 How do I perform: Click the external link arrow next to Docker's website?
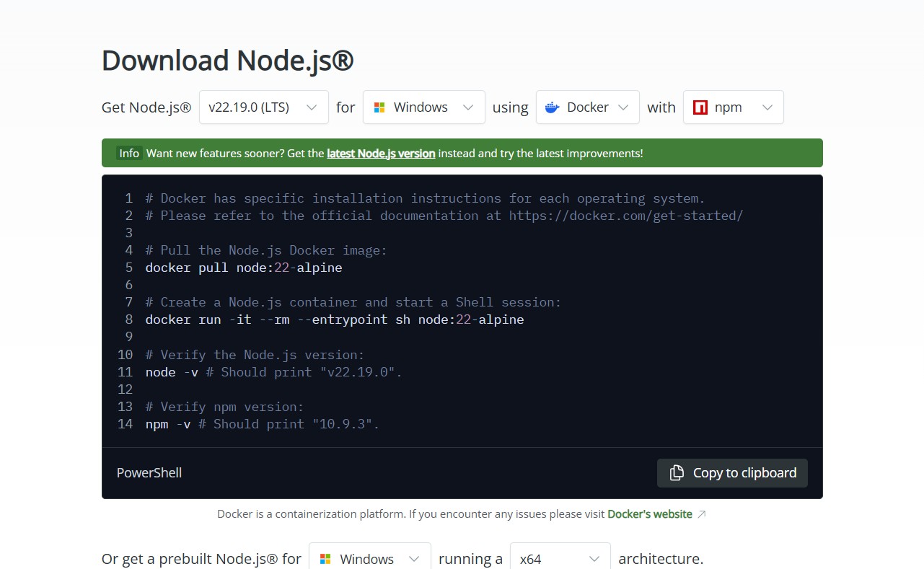(702, 514)
